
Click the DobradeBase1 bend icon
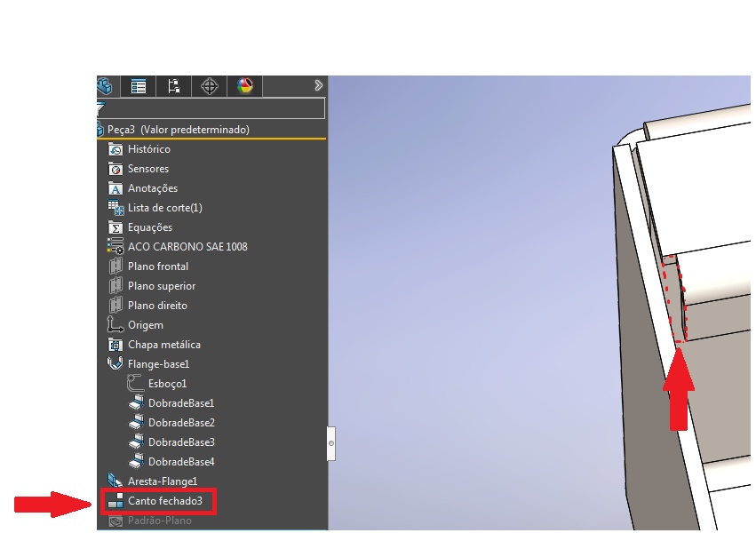tap(137, 403)
